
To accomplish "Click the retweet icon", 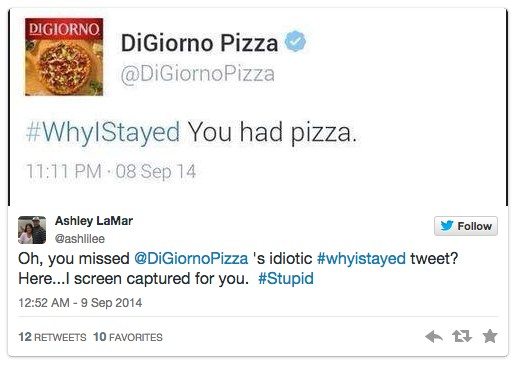I will pos(462,336).
